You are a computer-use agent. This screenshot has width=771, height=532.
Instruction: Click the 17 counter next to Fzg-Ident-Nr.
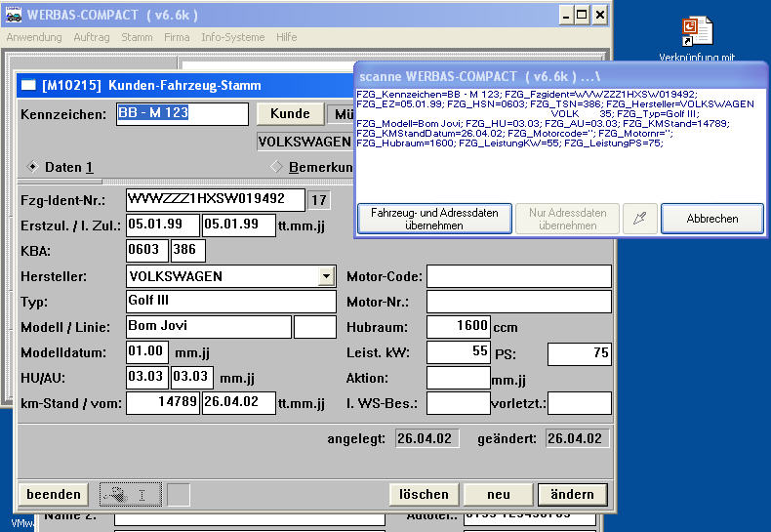coord(318,200)
